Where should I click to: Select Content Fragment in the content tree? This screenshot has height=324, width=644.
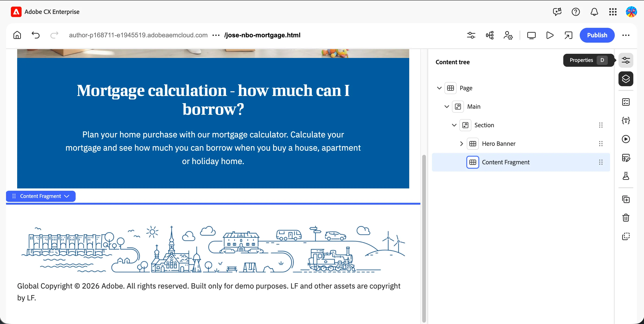(x=521, y=162)
